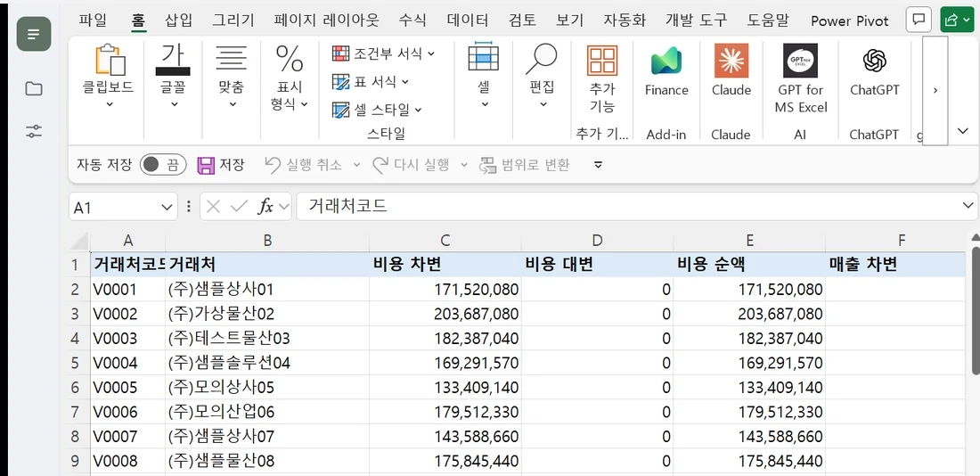Click Convert to Range (범위로 변환)
Image resolution: width=980 pixels, height=476 pixels.
pyautogui.click(x=525, y=165)
